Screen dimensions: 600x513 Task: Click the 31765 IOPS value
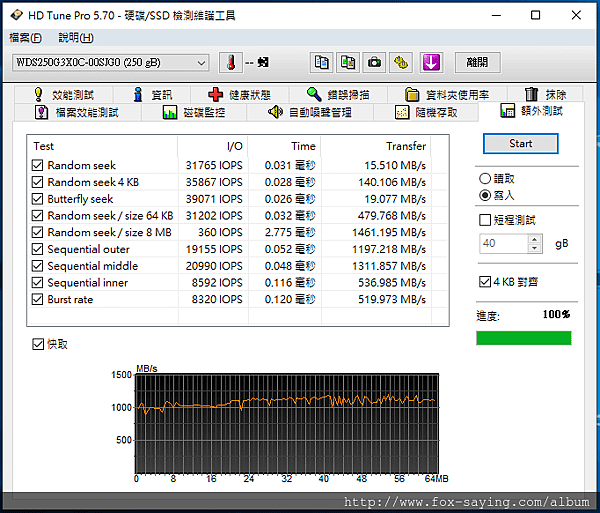214,165
